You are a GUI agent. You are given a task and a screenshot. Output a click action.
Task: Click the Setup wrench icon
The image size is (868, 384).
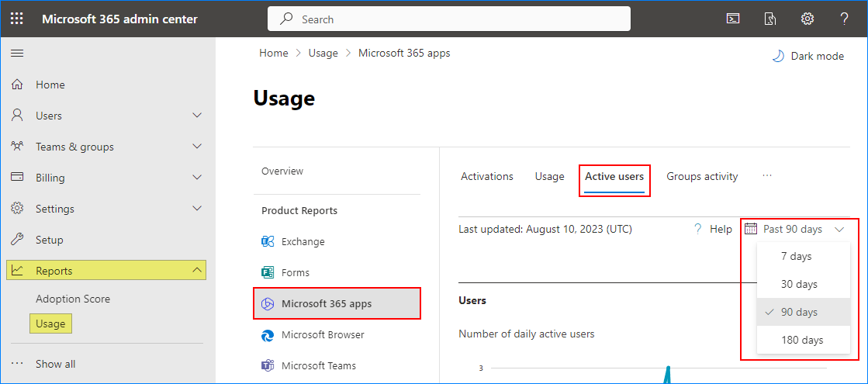17,240
